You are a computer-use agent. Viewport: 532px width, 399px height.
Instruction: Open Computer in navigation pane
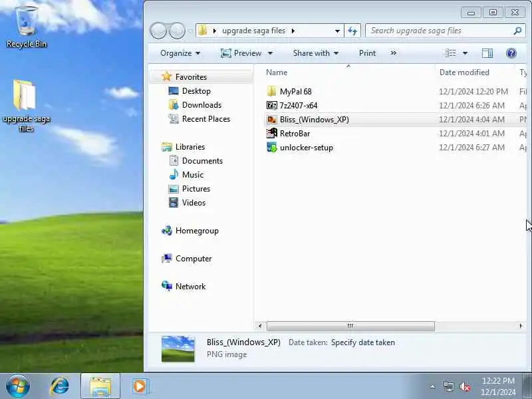tap(194, 259)
